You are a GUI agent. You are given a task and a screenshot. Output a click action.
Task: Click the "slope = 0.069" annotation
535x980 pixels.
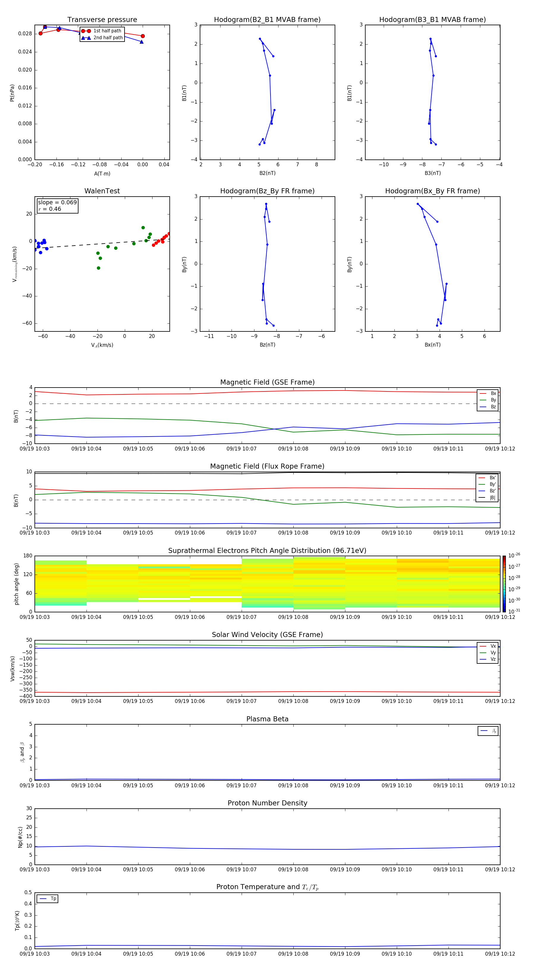[x=57, y=203]
